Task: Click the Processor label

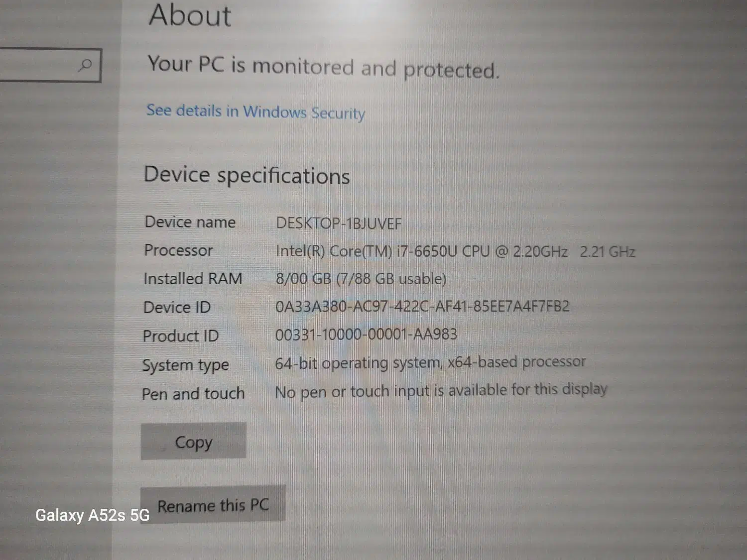Action: click(178, 250)
